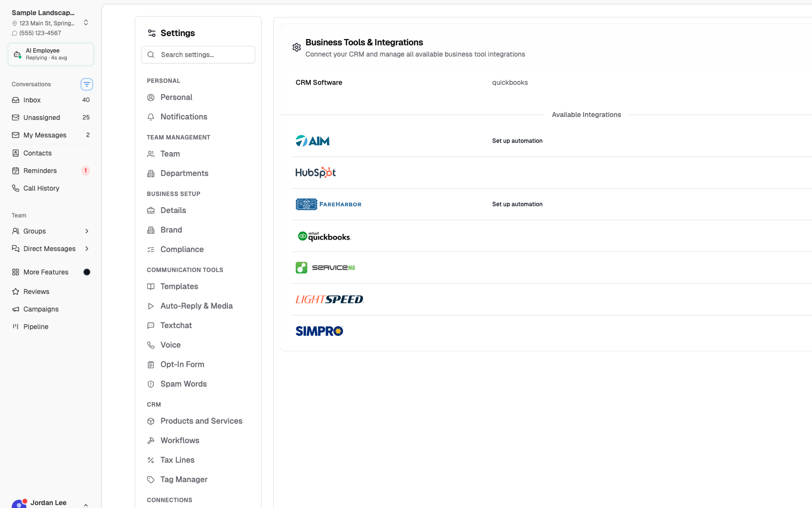The width and height of the screenshot is (812, 508).
Task: Click the Details briefcase icon
Action: click(x=151, y=211)
